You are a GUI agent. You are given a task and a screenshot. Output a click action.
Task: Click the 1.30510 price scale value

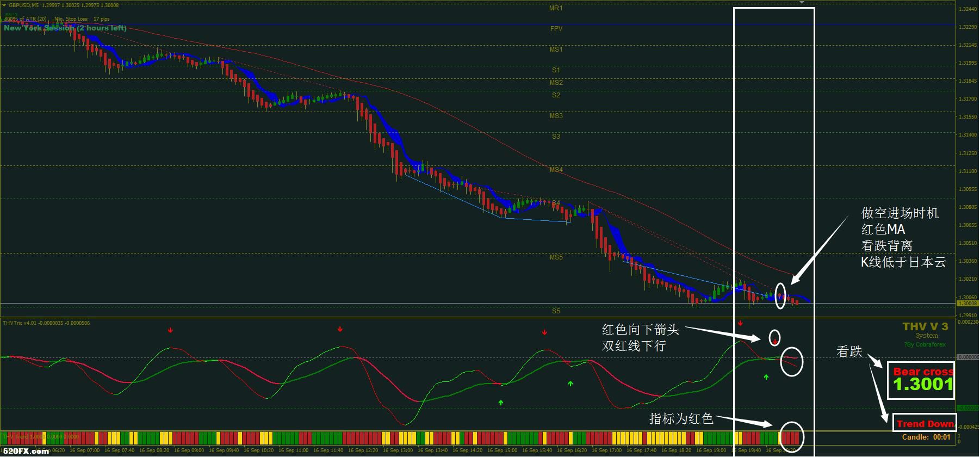point(967,243)
